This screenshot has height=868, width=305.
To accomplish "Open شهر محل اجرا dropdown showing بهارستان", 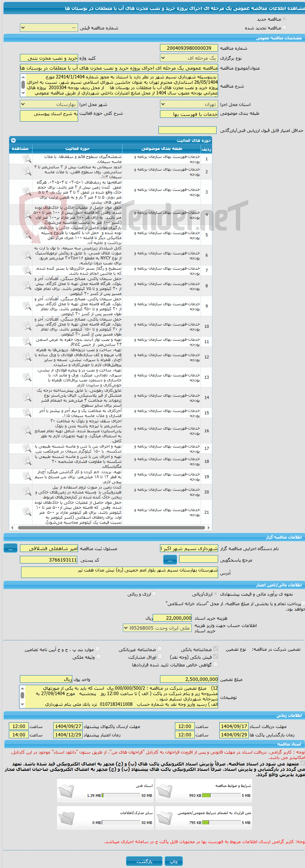I will (x=49, y=104).
